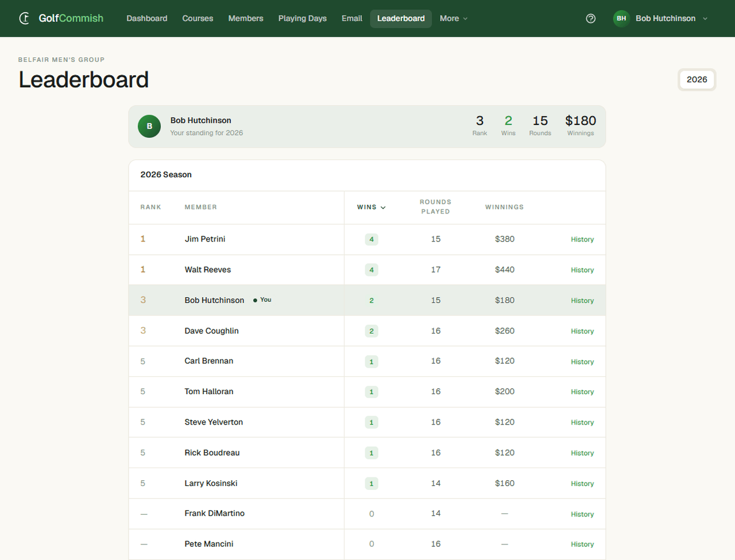
Task: Click the Belfair Men's Group label
Action: pos(61,60)
